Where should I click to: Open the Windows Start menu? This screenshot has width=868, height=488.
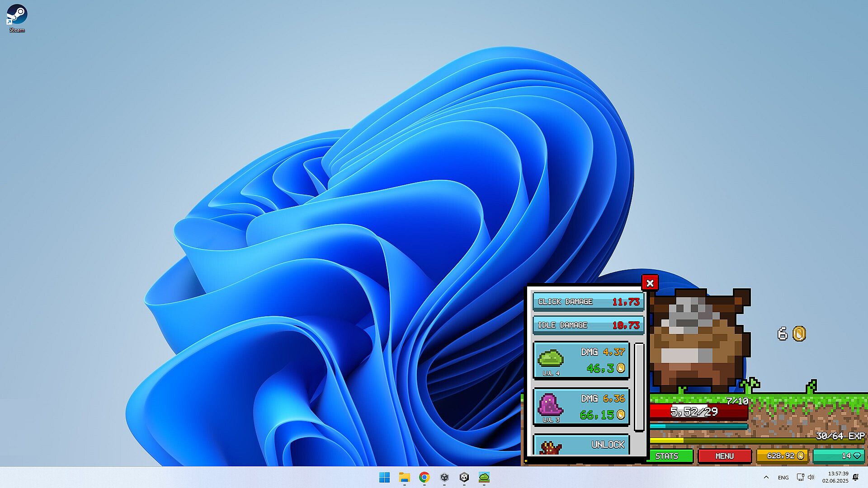tap(384, 478)
